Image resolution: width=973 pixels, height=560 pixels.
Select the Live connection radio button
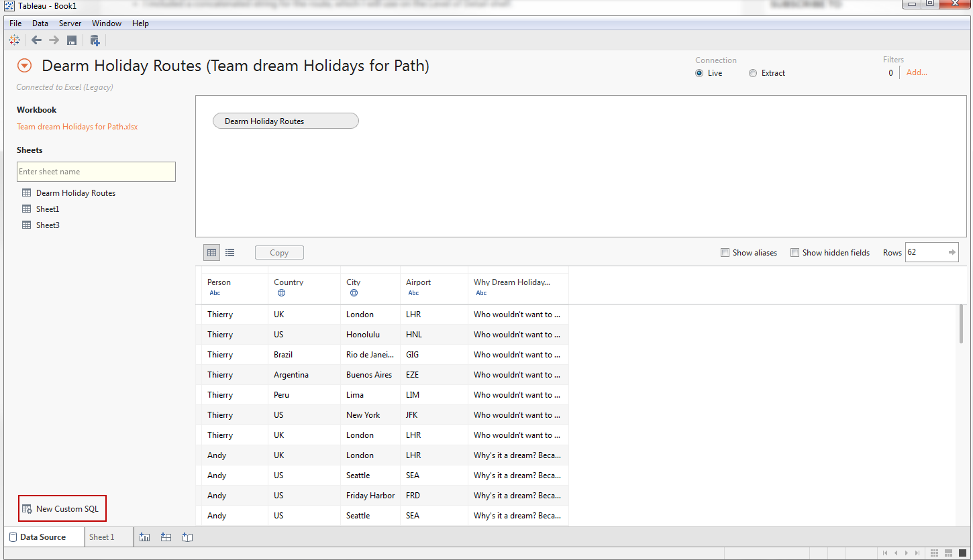699,73
